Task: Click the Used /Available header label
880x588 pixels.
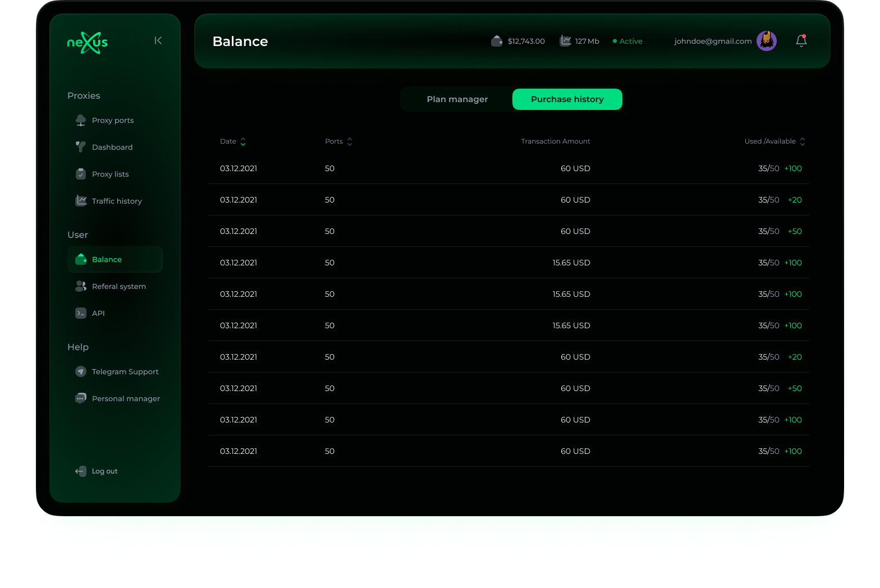Action: 770,141
